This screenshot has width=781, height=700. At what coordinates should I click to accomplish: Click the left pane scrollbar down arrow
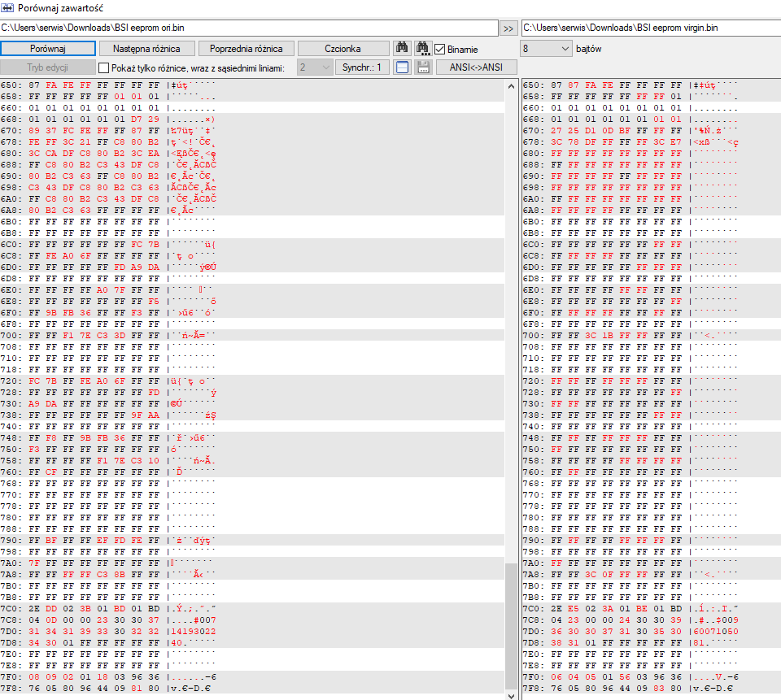click(x=511, y=695)
